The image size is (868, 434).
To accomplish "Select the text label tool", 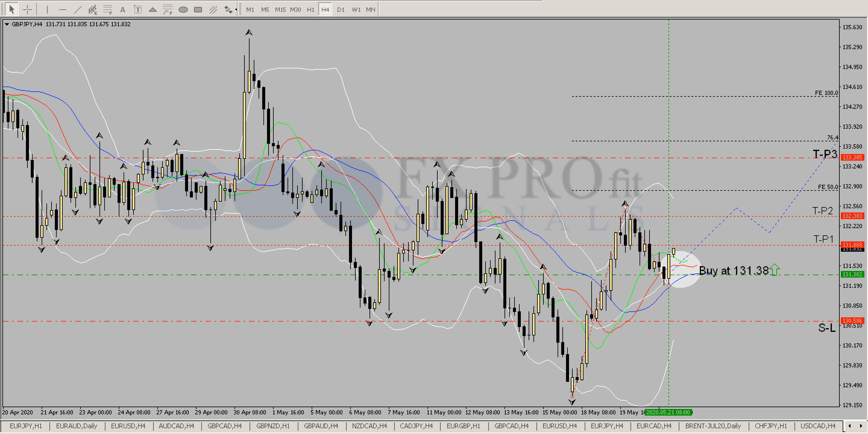I will (x=137, y=9).
